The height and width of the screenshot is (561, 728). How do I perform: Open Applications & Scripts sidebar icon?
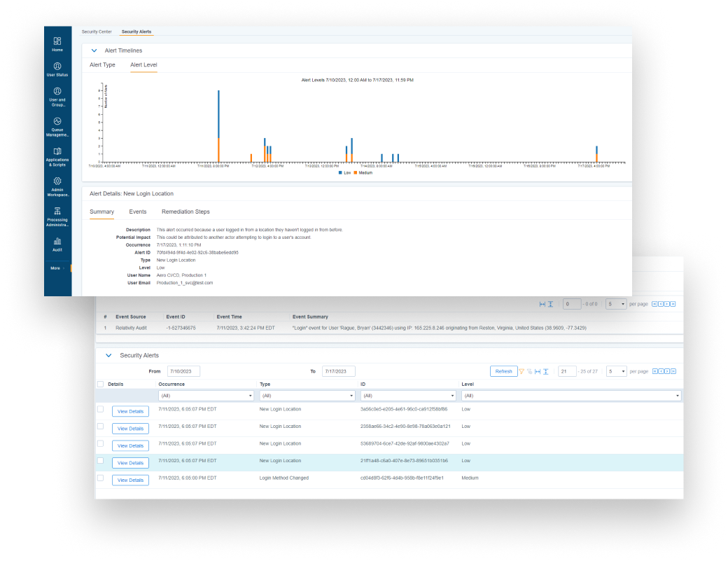[57, 152]
